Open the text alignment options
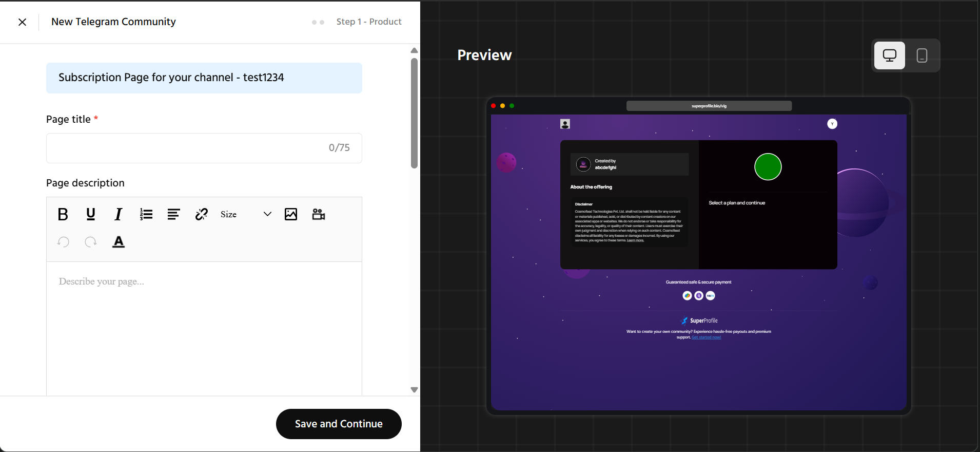 [174, 214]
